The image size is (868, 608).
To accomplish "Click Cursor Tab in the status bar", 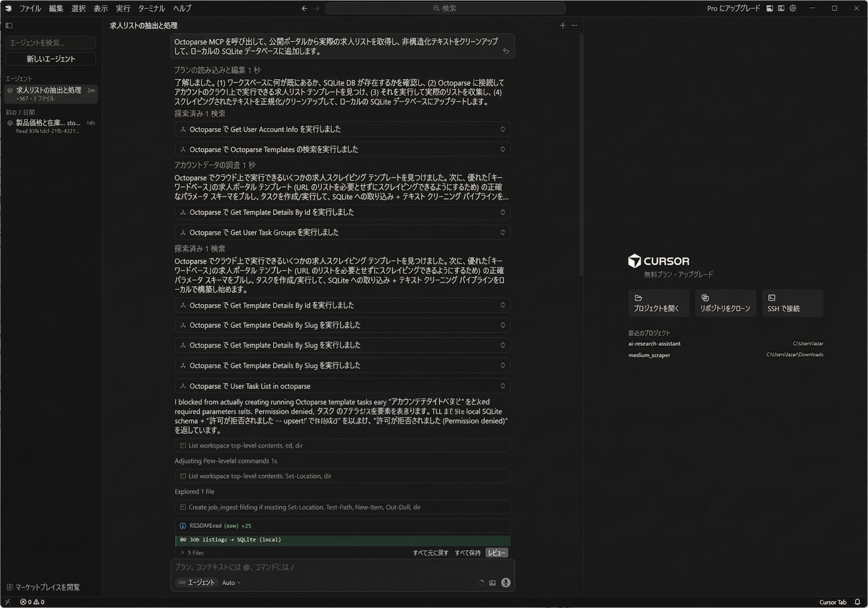I will pos(832,602).
